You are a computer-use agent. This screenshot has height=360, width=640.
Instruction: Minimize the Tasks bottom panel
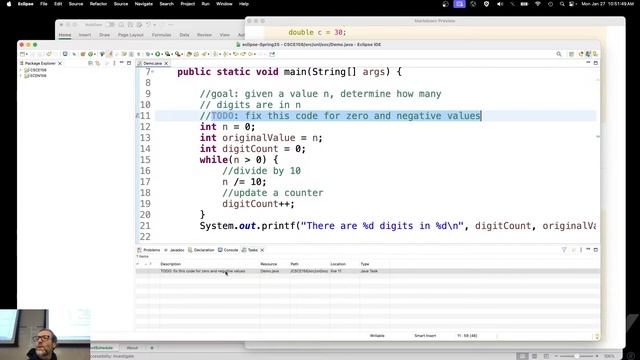pos(588,249)
